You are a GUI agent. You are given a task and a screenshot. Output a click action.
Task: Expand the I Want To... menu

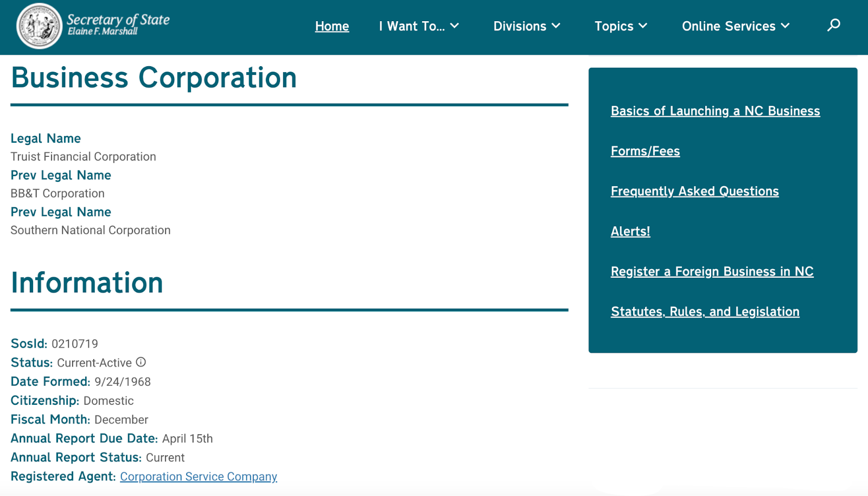(419, 26)
